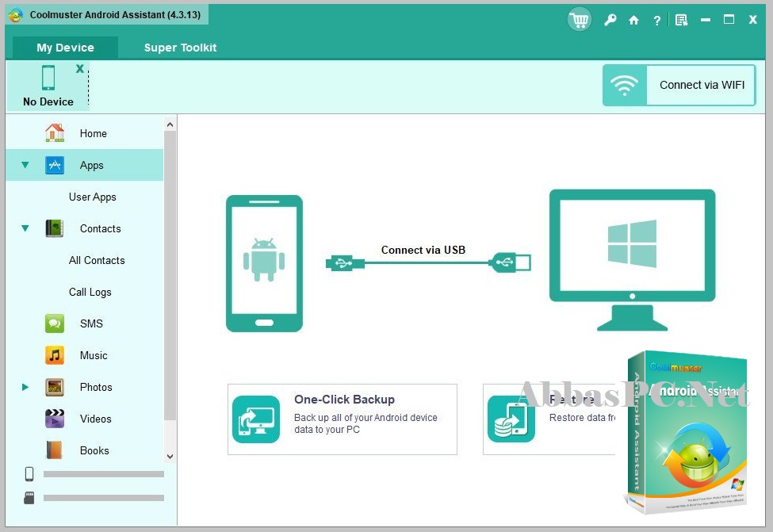
Task: Open help with the question mark icon
Action: pos(656,20)
